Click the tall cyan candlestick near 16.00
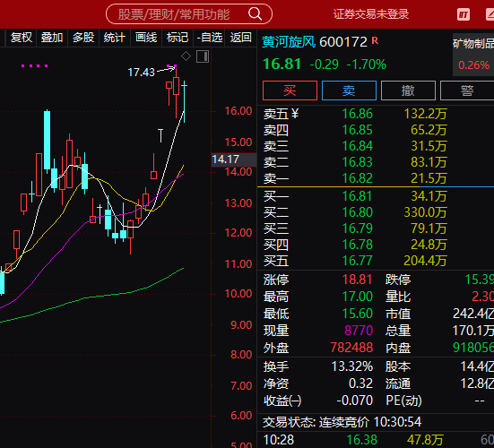The width and height of the screenshot is (494, 448). click(47, 141)
